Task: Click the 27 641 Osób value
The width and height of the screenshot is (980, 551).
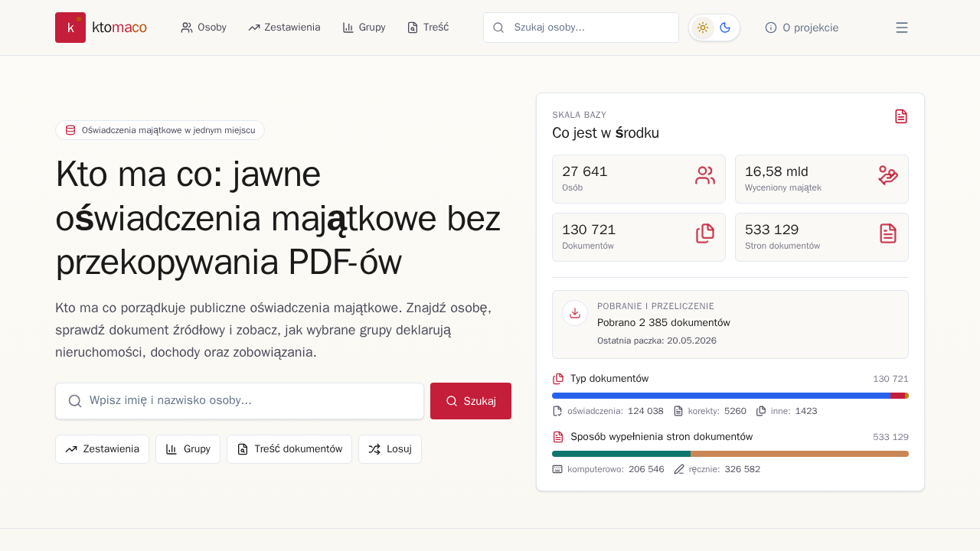Action: coord(585,171)
